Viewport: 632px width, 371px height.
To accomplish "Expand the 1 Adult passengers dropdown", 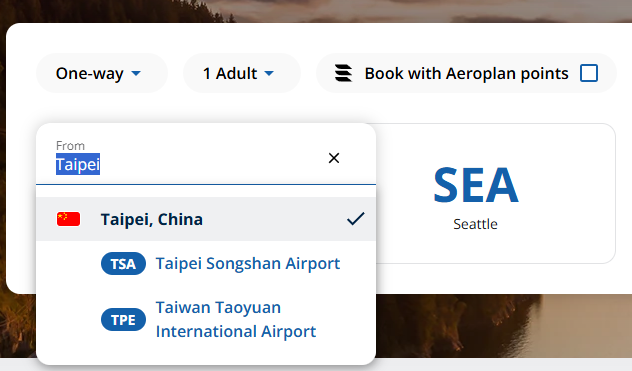I will [x=242, y=73].
